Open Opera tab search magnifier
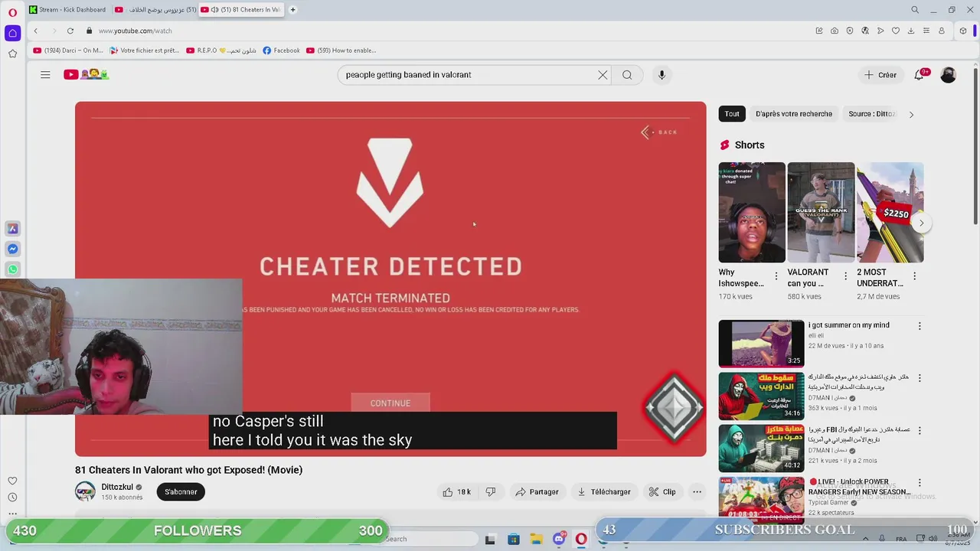This screenshot has height=551, width=980. [x=915, y=10]
